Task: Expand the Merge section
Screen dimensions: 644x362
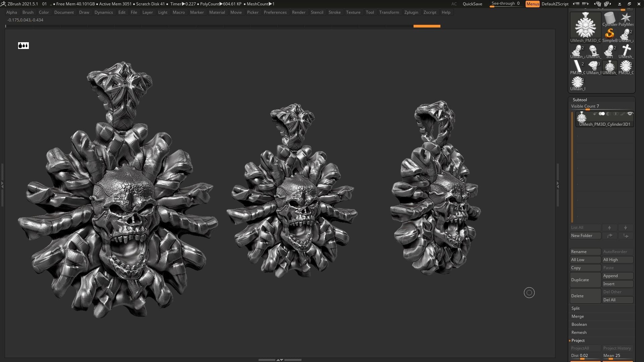Action: click(578, 316)
